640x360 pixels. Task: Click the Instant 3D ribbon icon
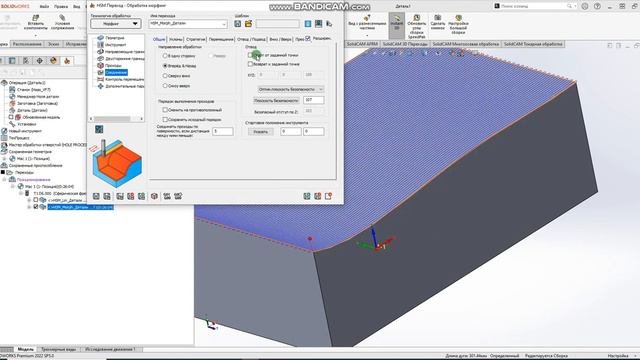tap(396, 24)
